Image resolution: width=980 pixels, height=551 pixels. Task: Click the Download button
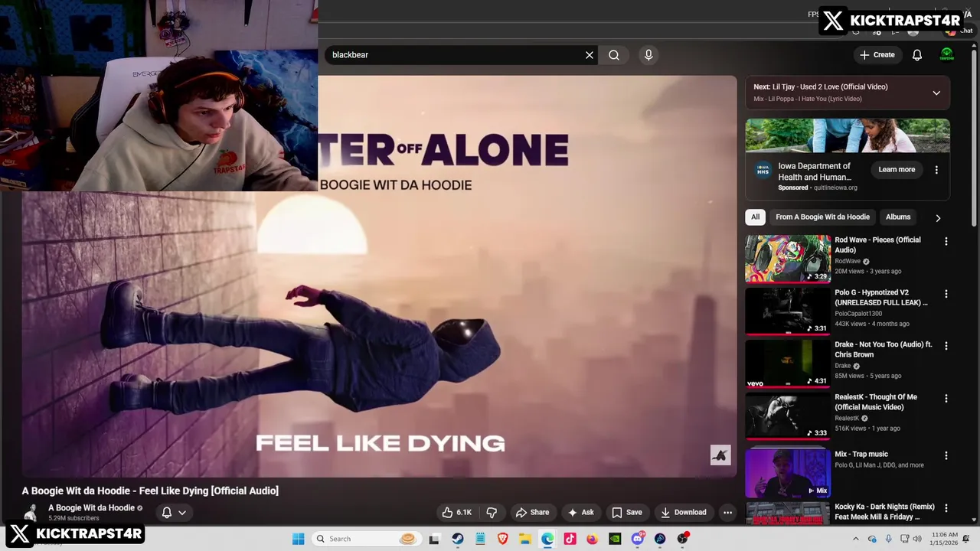coord(683,513)
